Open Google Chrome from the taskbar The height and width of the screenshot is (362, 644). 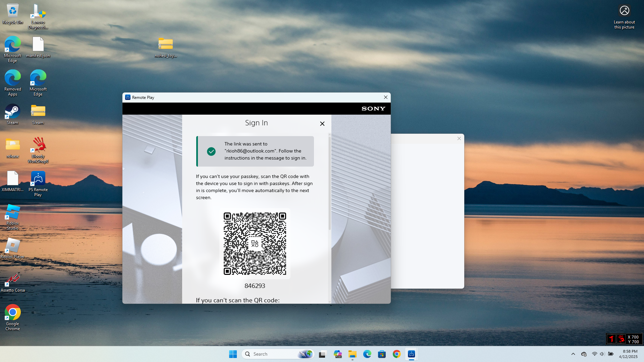click(x=396, y=354)
